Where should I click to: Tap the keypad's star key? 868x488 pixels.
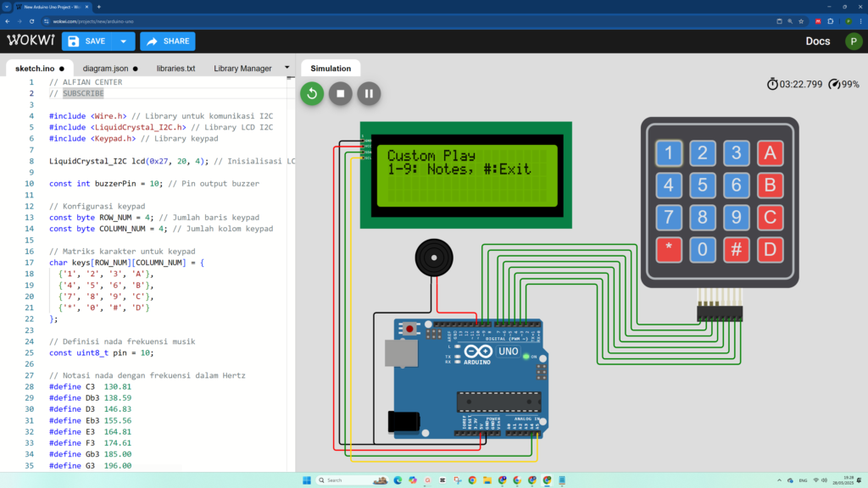click(x=669, y=250)
